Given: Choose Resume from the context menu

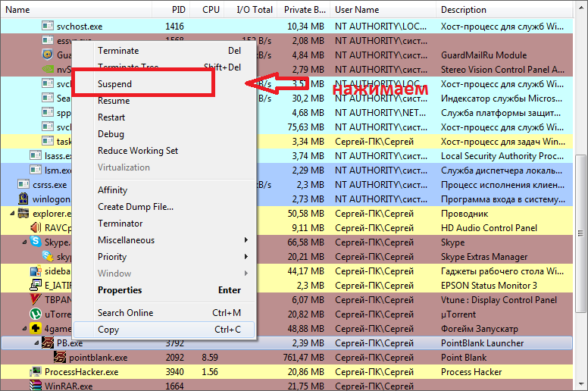Looking at the screenshot, I should point(165,101).
